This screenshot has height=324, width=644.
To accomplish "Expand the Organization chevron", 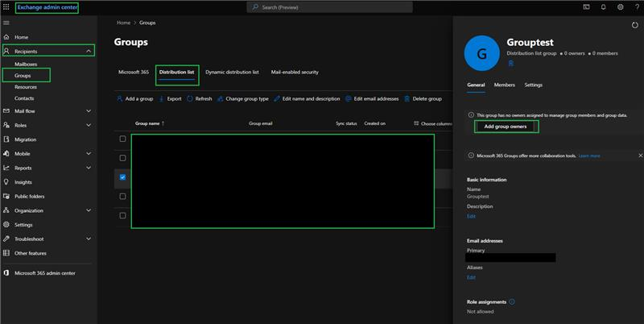I will tap(89, 210).
